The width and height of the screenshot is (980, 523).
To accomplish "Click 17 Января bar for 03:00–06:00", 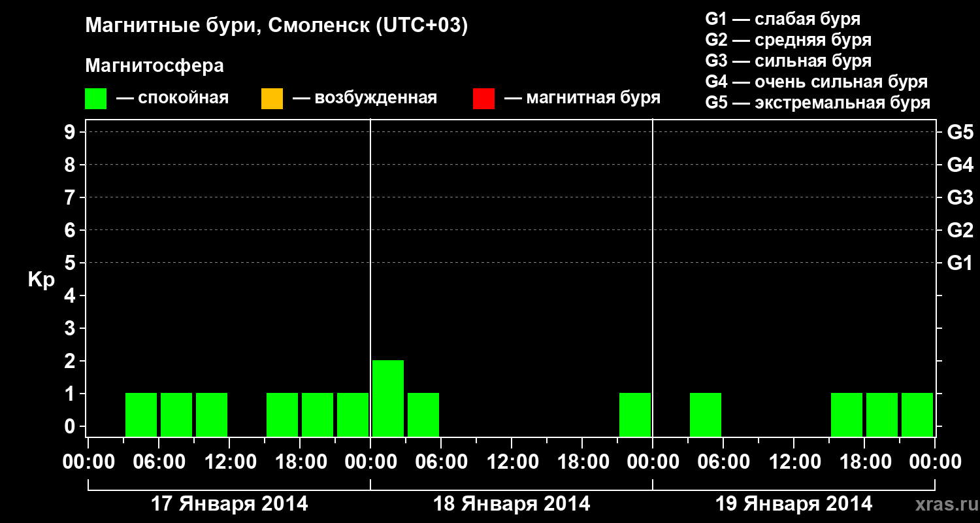I will pyautogui.click(x=141, y=414).
